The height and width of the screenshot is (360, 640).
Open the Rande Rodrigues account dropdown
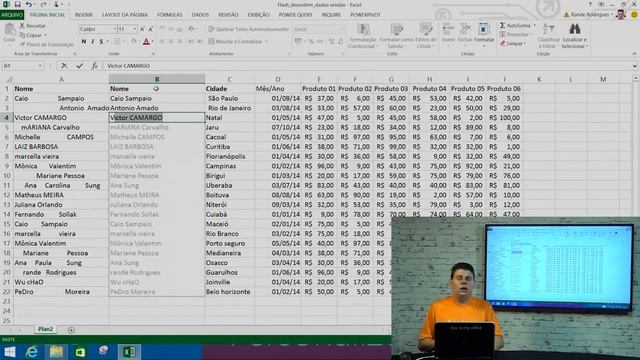611,15
